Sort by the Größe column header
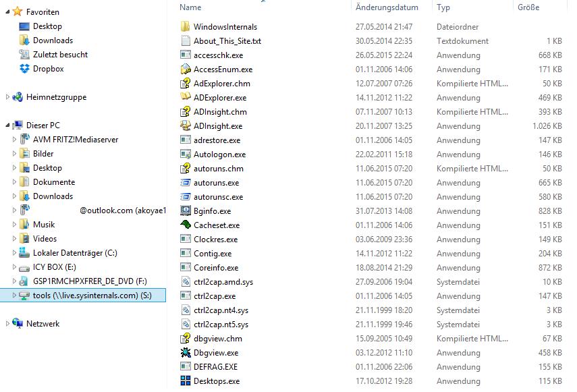Image resolution: width=577 pixels, height=392 pixels. pyautogui.click(x=528, y=7)
